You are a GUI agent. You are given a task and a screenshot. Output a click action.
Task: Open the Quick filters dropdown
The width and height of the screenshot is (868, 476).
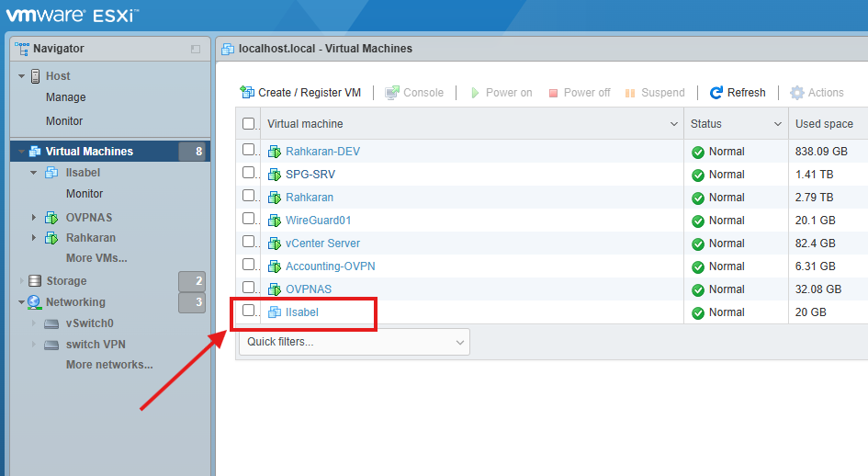coord(355,342)
